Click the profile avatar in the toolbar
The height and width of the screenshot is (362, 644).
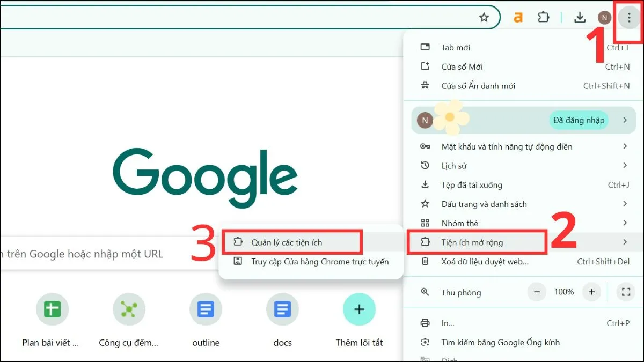604,18
